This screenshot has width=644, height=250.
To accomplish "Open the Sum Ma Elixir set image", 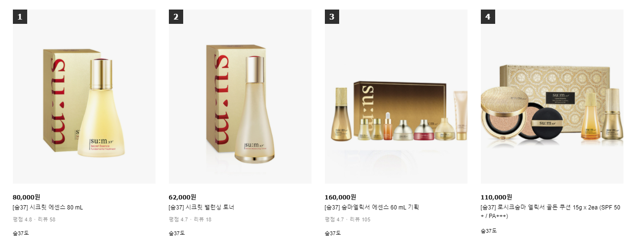I will 396,96.
